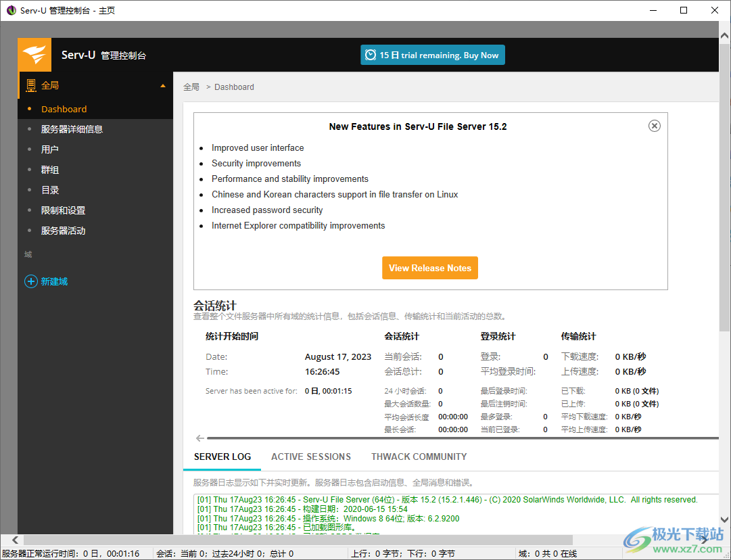Screen dimensions: 731x560
Task: Go to 用户 in the sidebar
Action: 50,149
